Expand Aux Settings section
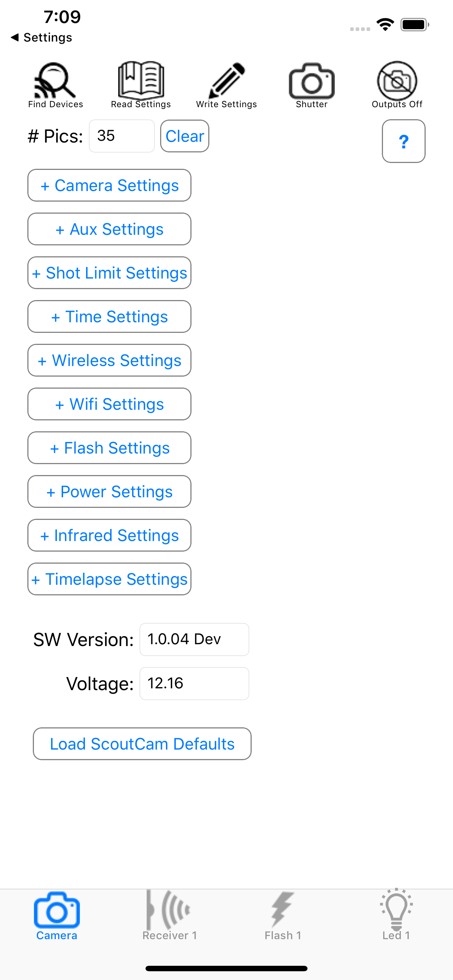This screenshot has height=980, width=453. click(109, 229)
